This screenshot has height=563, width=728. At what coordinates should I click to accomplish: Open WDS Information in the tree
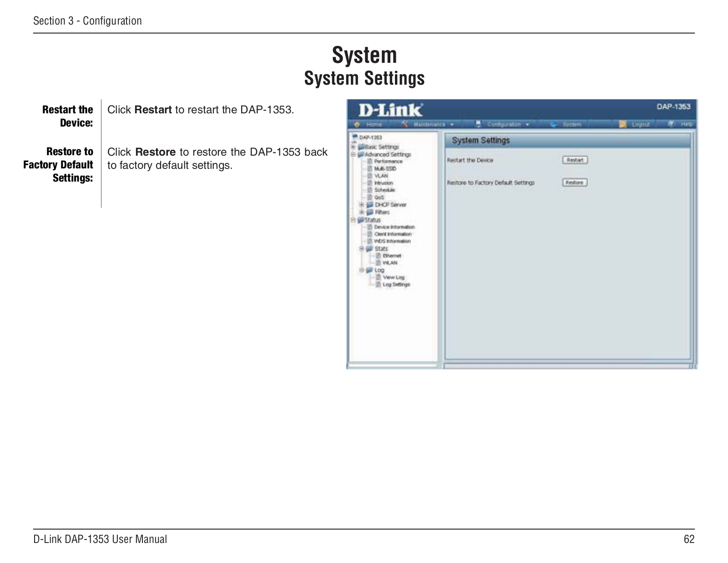click(392, 241)
